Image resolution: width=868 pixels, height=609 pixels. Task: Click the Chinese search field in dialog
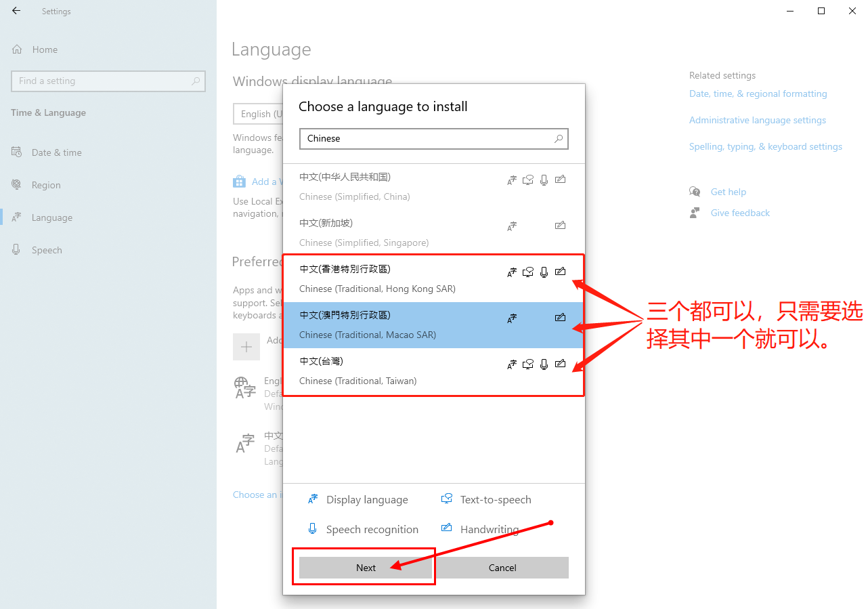point(434,138)
